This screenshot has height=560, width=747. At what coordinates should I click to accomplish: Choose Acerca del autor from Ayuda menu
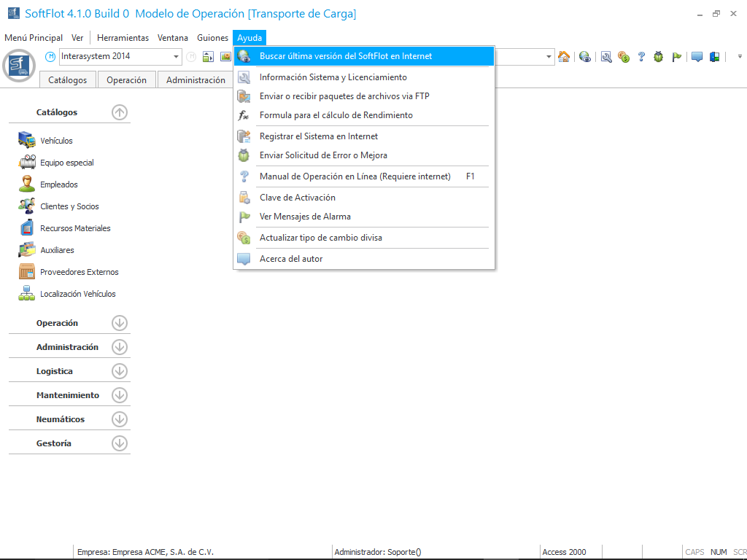pyautogui.click(x=290, y=259)
